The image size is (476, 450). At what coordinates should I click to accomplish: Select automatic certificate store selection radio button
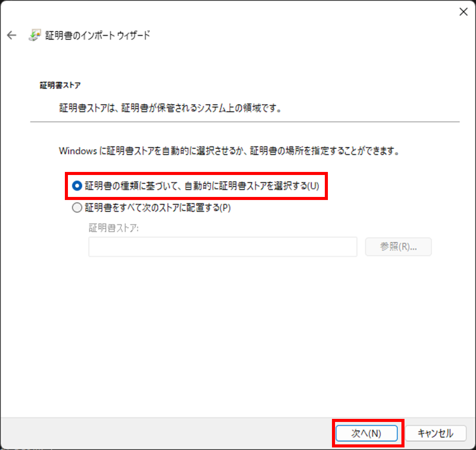tap(77, 186)
